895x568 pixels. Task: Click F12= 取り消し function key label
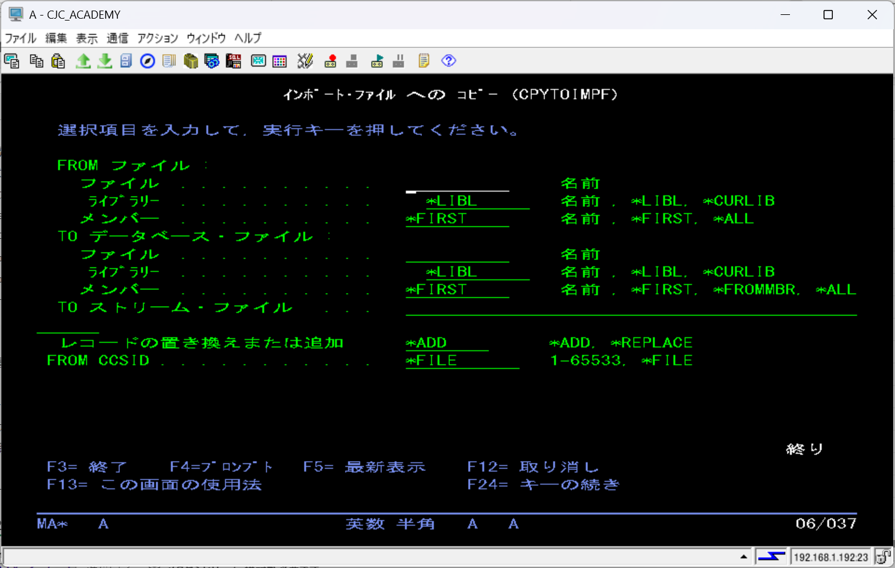tap(533, 467)
